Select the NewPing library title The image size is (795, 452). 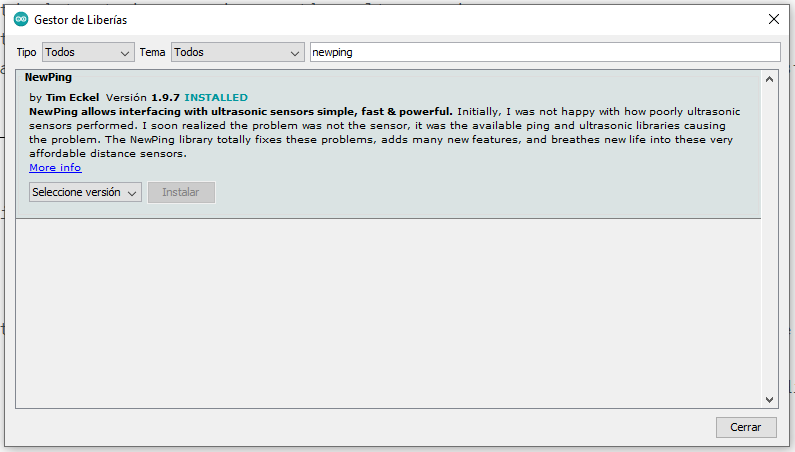click(48, 77)
